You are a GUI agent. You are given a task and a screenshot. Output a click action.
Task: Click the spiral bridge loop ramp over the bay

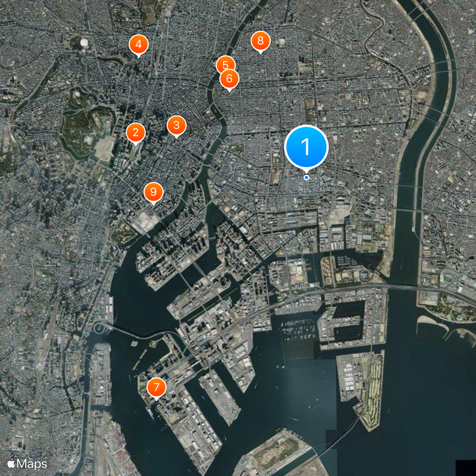tap(99, 328)
